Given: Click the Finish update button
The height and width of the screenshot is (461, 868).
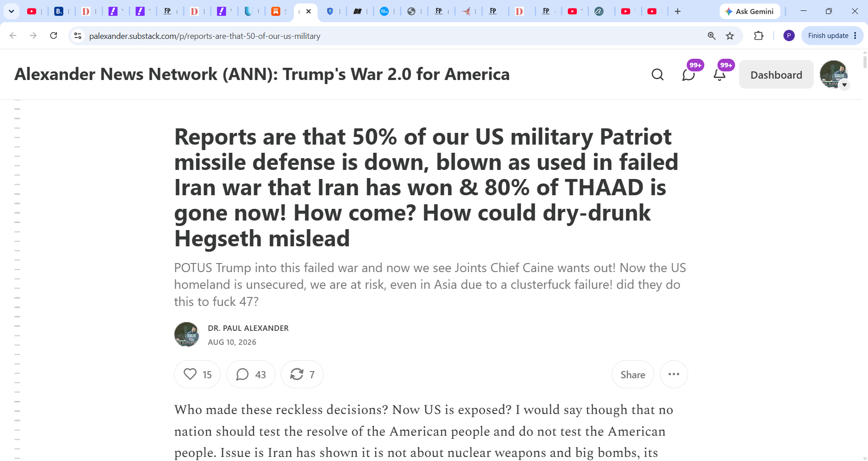Looking at the screenshot, I should 828,36.
